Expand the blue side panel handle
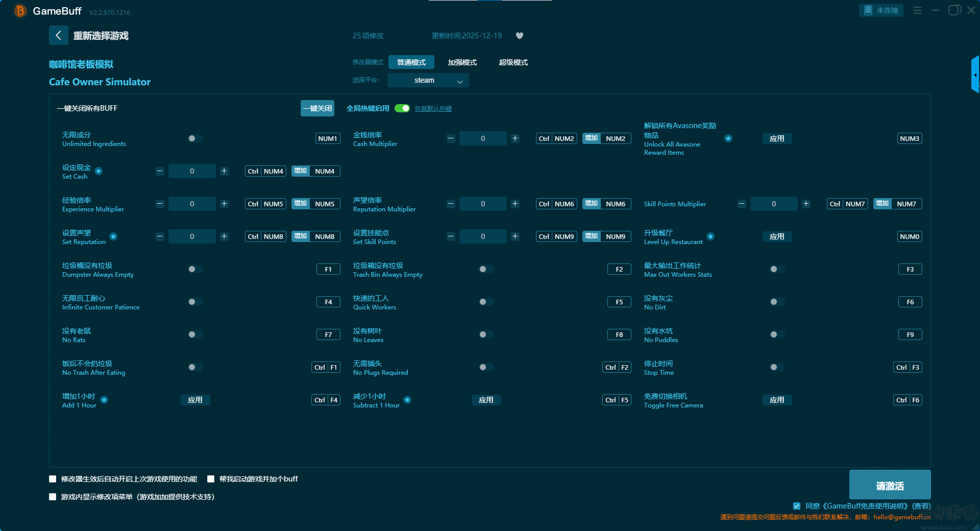The height and width of the screenshot is (531, 980). (975, 75)
